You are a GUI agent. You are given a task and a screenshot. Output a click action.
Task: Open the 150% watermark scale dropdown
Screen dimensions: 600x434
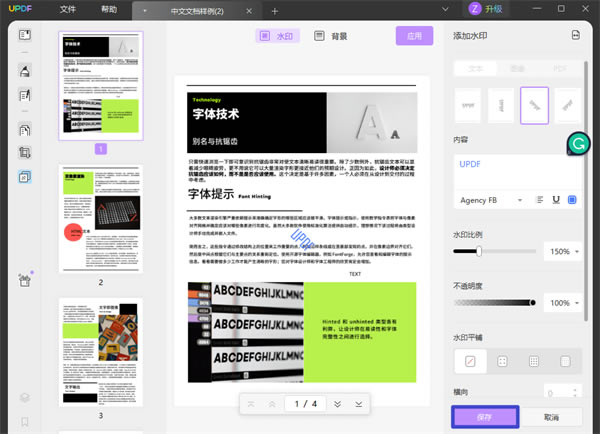coord(562,252)
